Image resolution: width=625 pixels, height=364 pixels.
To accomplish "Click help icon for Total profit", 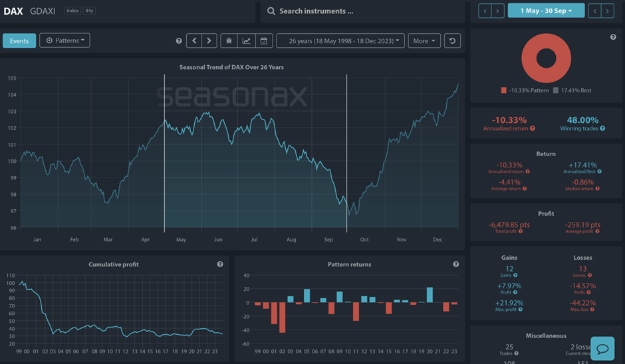I will pos(521,231).
